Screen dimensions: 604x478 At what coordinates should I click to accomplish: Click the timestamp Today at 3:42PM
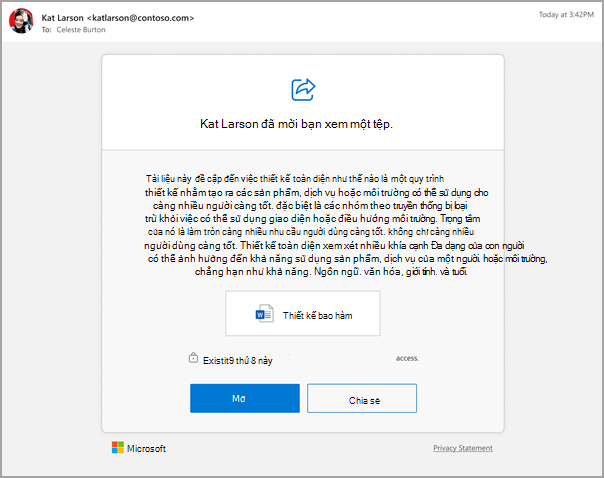(566, 15)
